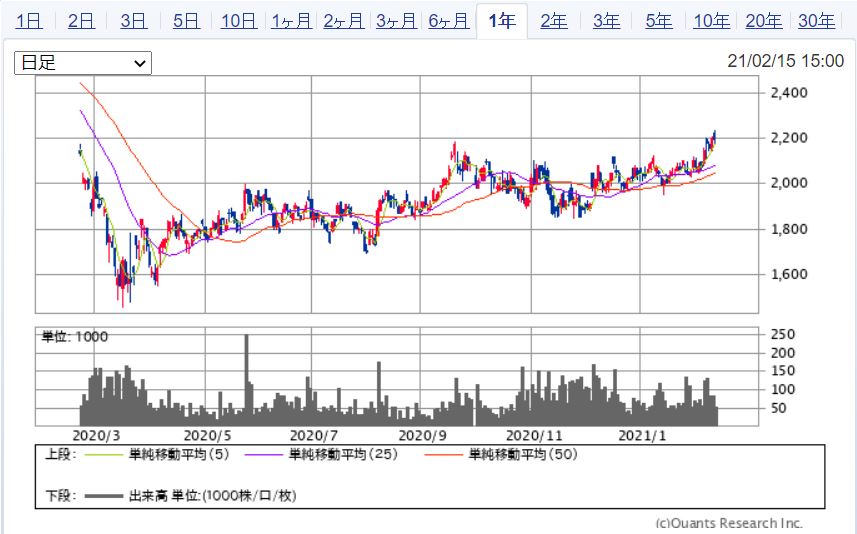Open the 3年 chart period
857x534 pixels.
click(x=606, y=21)
